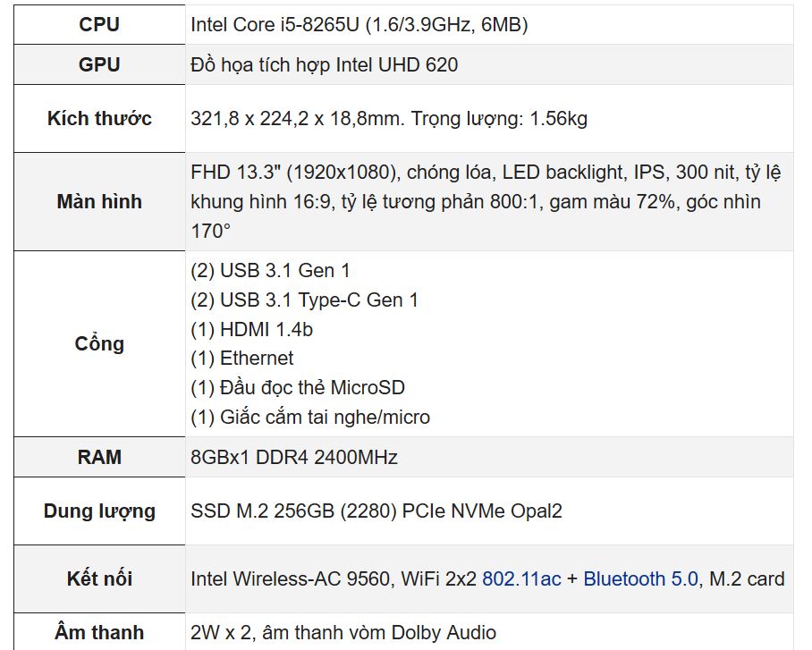
Task: Click the Âm thanh row header
Action: point(99,633)
